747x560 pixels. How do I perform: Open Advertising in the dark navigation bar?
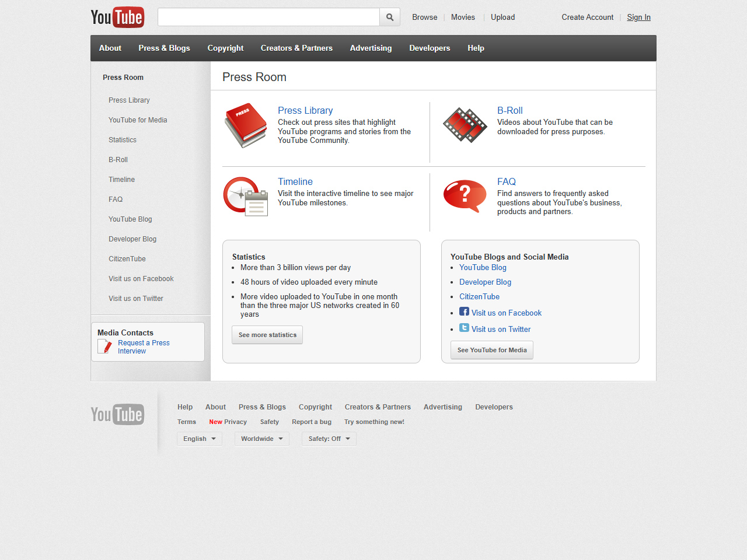click(371, 48)
